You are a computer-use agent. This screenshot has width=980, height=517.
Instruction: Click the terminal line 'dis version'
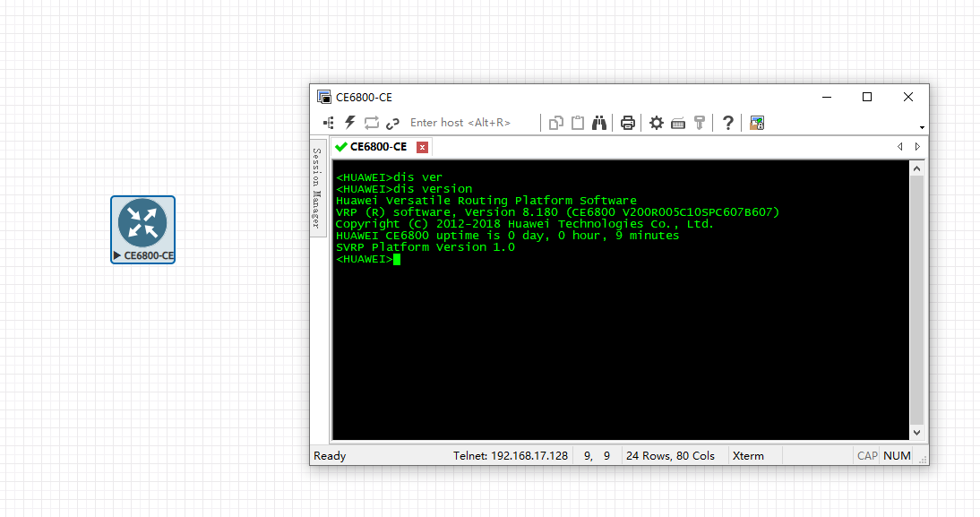tap(404, 189)
